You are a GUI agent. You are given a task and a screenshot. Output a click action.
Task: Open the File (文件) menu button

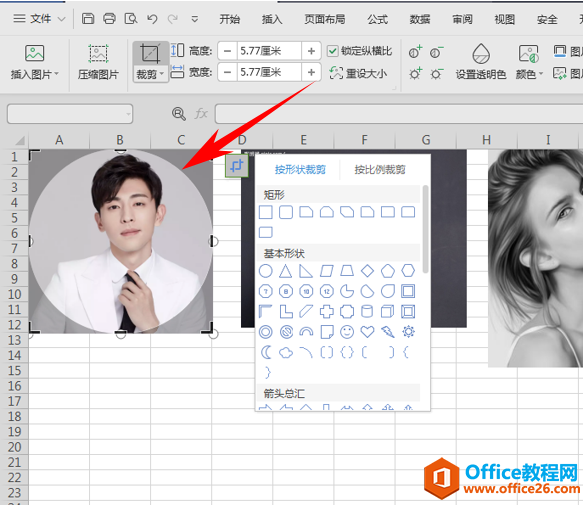click(39, 18)
